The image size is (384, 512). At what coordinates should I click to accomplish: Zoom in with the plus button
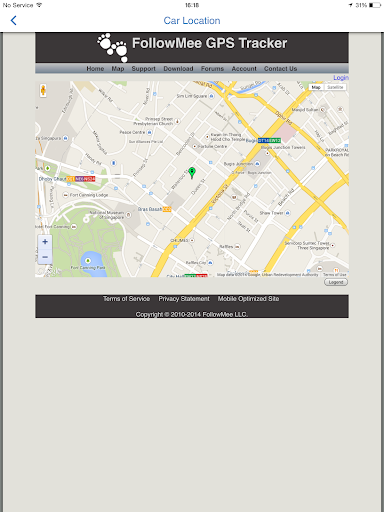[x=45, y=242]
